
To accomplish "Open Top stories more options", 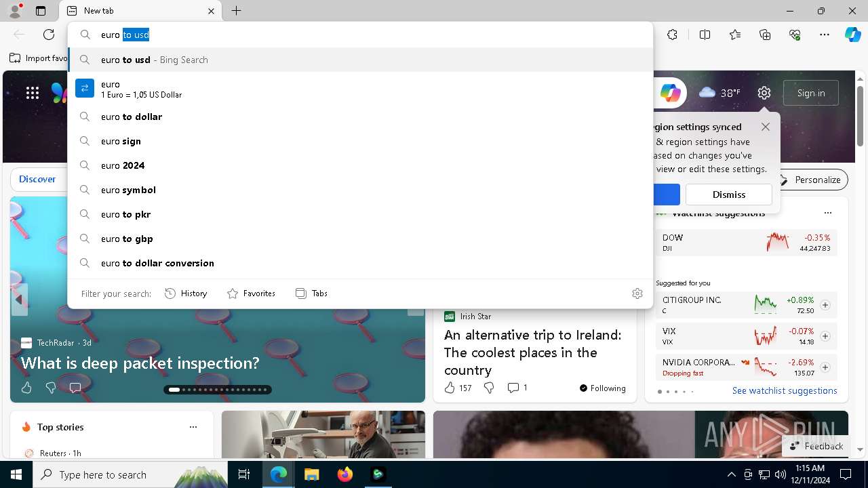I will (193, 427).
